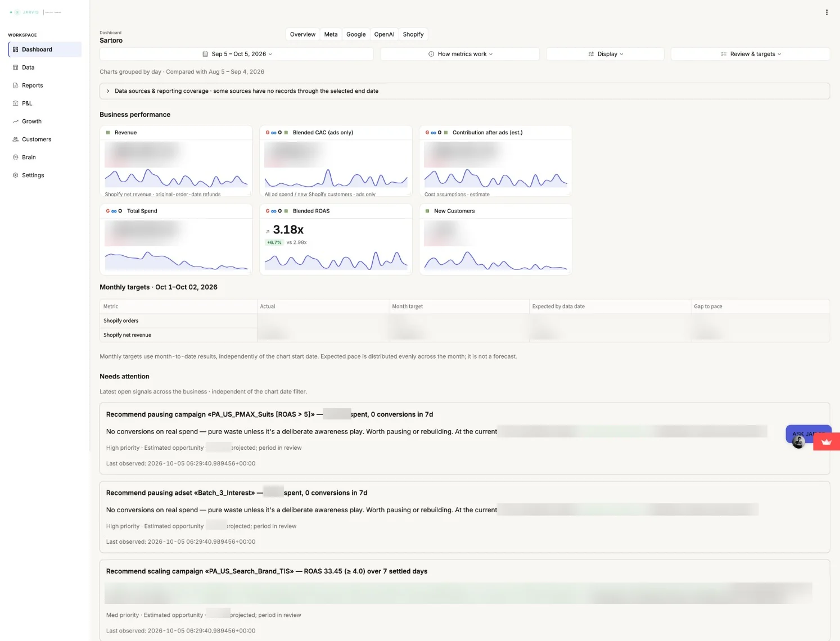
Task: Open the Blended CAC (ads only) chart card
Action: (336, 161)
